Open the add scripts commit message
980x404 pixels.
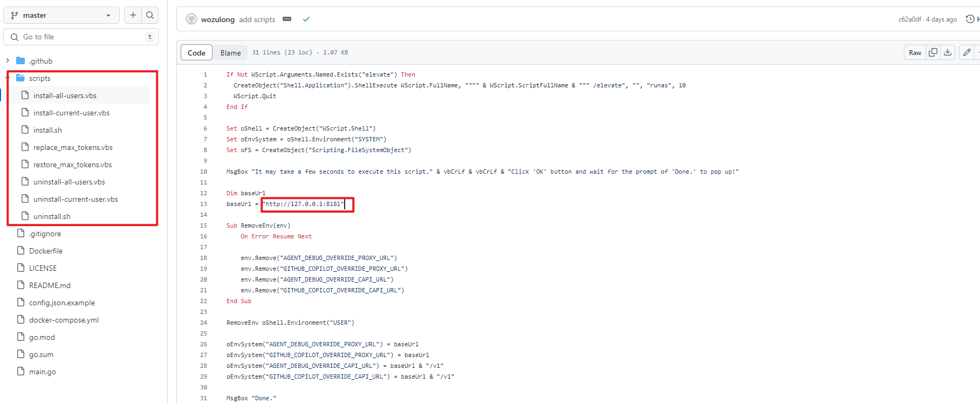[257, 19]
